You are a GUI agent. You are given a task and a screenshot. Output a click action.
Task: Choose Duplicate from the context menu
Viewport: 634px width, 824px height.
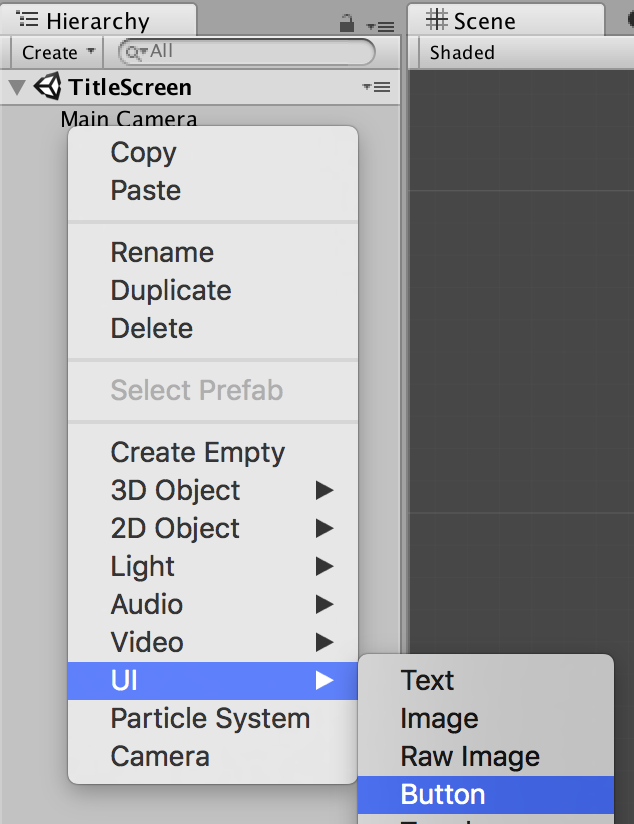click(171, 290)
